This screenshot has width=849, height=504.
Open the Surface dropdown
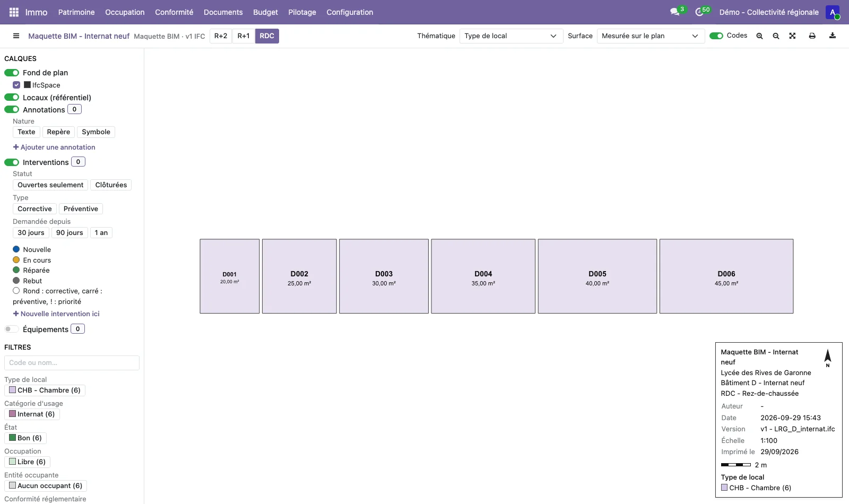pyautogui.click(x=651, y=36)
